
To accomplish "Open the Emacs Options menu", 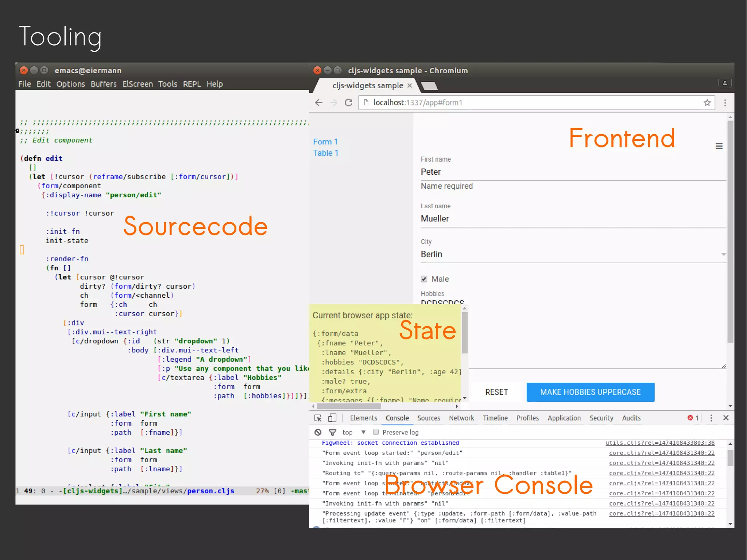I will coord(70,84).
